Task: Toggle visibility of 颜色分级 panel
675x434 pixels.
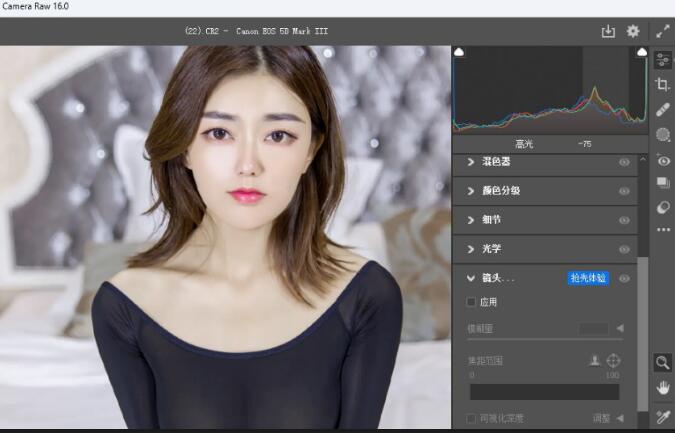Action: pos(624,191)
